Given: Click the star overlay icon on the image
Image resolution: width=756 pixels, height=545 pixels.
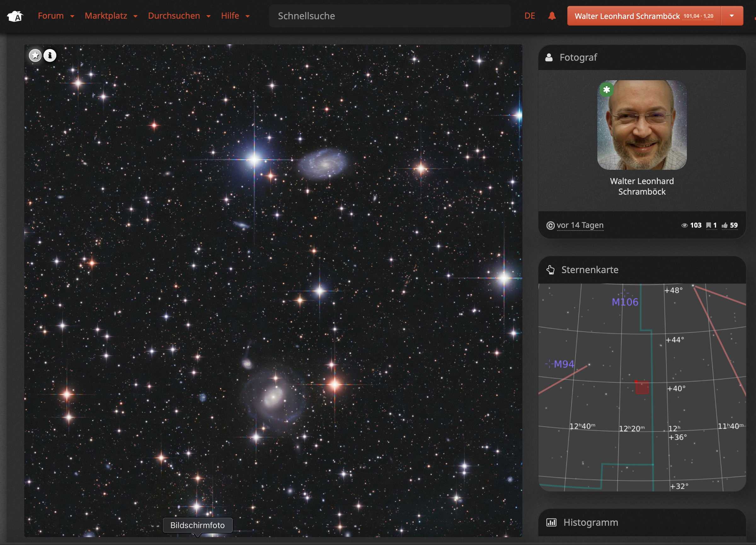Looking at the screenshot, I should tap(35, 55).
